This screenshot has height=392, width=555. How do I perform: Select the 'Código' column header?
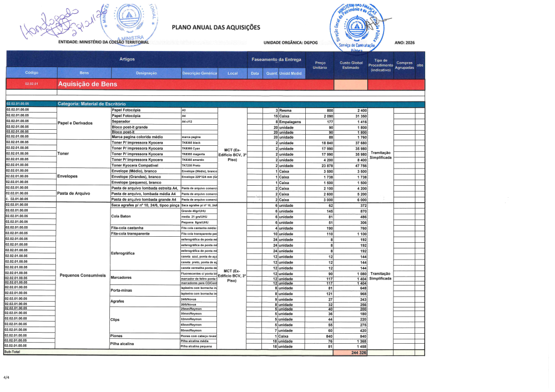click(32, 73)
